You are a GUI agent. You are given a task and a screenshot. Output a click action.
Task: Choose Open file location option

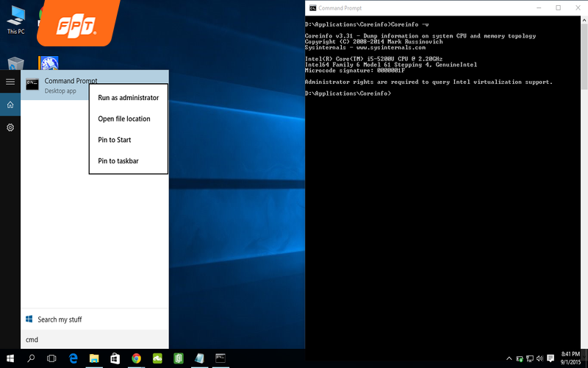click(123, 118)
